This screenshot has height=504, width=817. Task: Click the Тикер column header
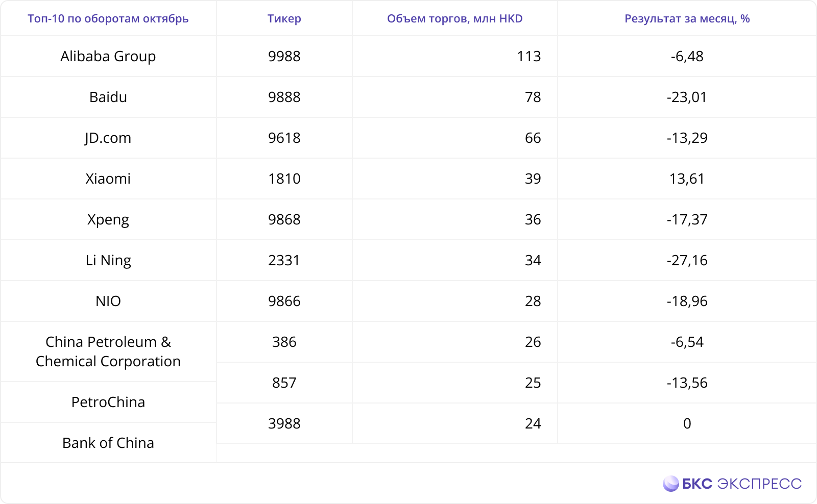284,19
